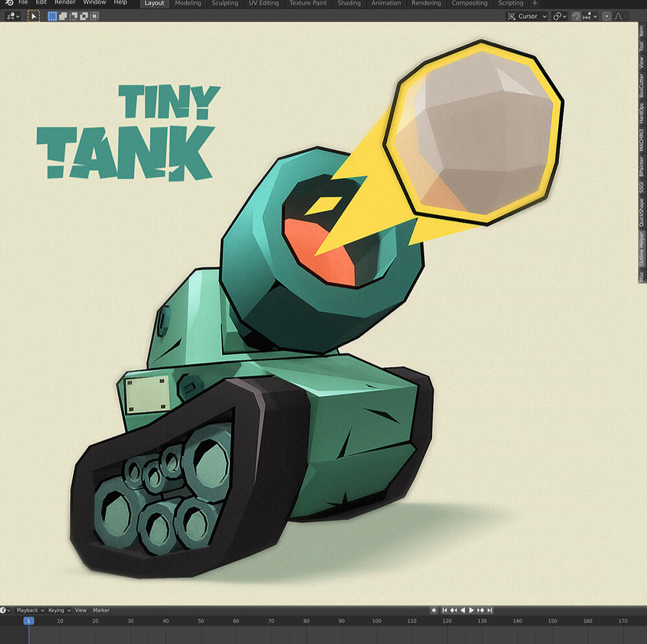Click the Blender logo icon
Image resolution: width=647 pixels, height=644 pixels.
[x=8, y=3]
